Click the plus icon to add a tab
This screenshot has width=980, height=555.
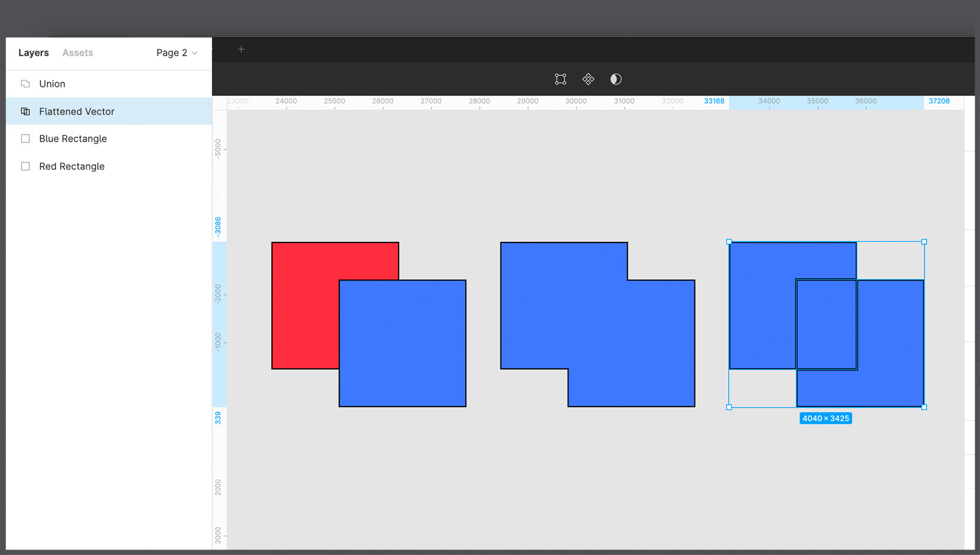(x=241, y=49)
